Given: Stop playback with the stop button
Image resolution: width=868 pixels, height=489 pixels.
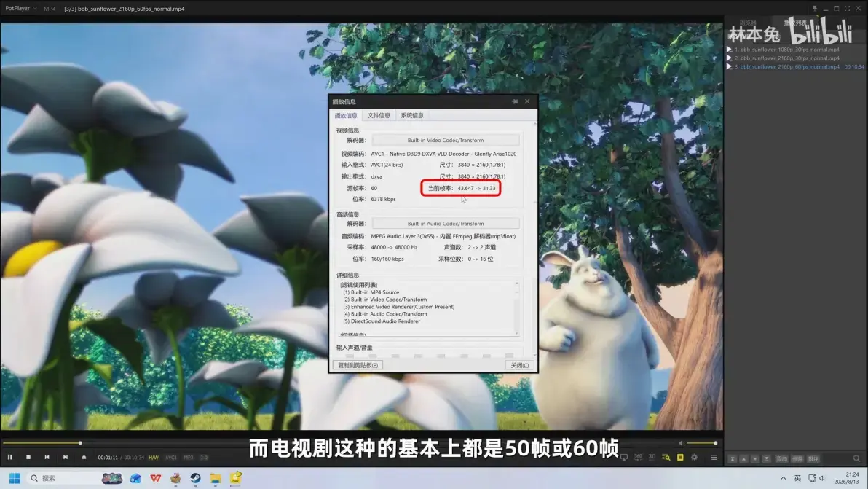Looking at the screenshot, I should (28, 458).
